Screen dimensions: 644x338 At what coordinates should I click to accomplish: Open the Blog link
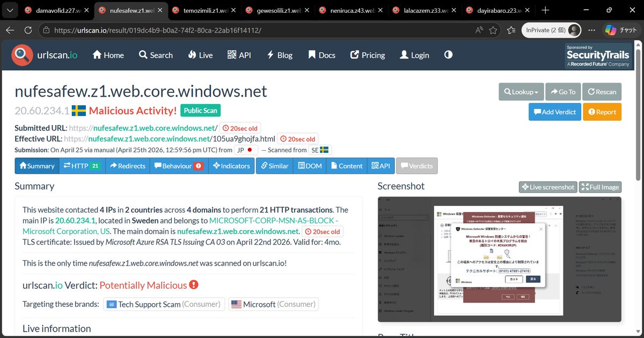[280, 55]
